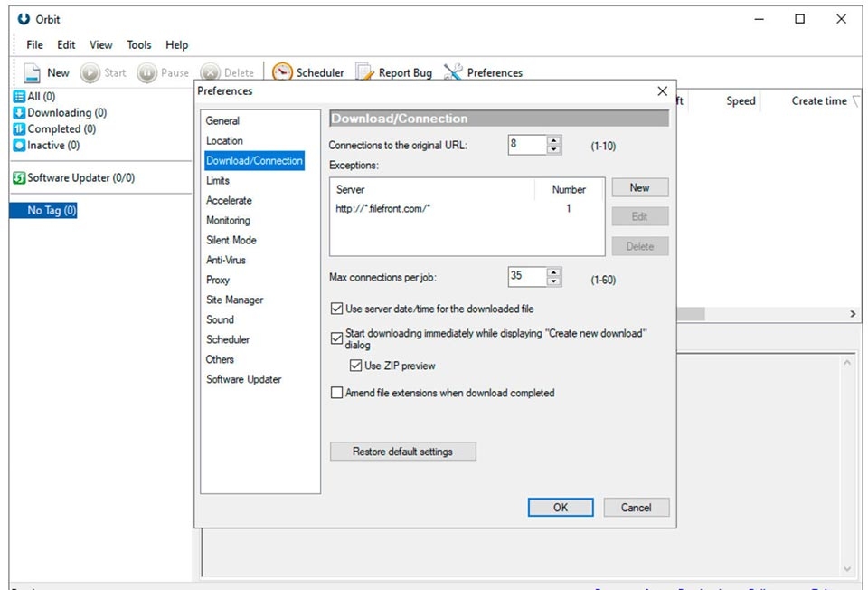Select Sound preferences category
The width and height of the screenshot is (868, 590).
pos(220,319)
